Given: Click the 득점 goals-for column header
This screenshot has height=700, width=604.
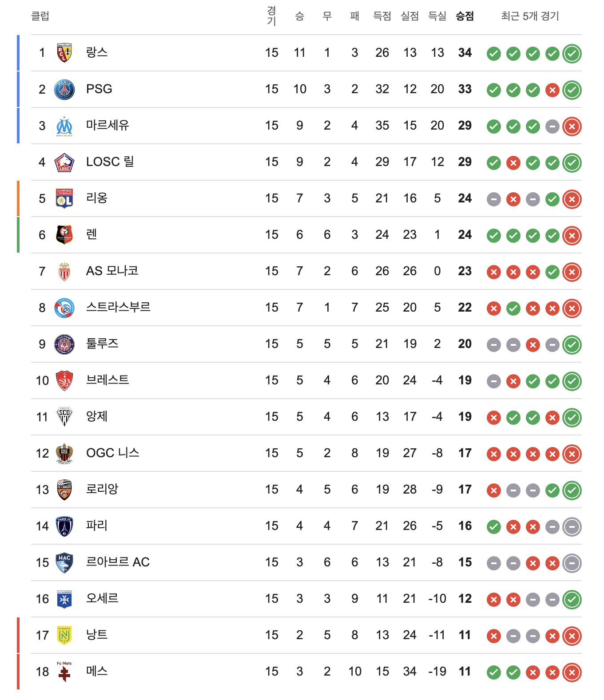Looking at the screenshot, I should point(382,16).
